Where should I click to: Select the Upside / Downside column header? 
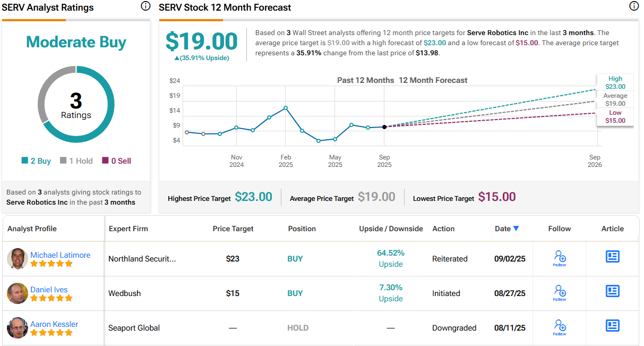coord(391,229)
